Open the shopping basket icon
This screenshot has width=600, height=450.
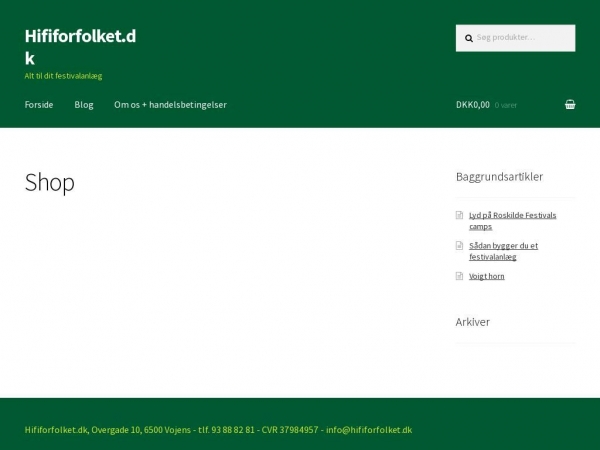(x=570, y=104)
